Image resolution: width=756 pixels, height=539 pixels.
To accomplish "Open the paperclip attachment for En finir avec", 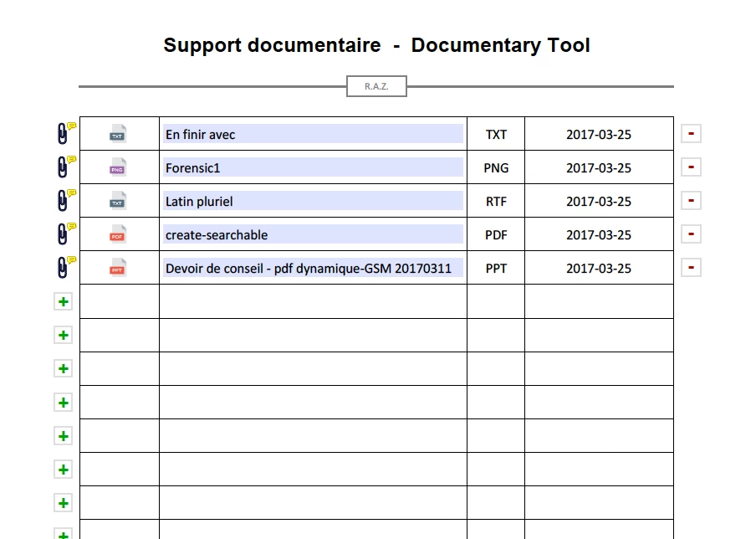I will click(x=63, y=134).
